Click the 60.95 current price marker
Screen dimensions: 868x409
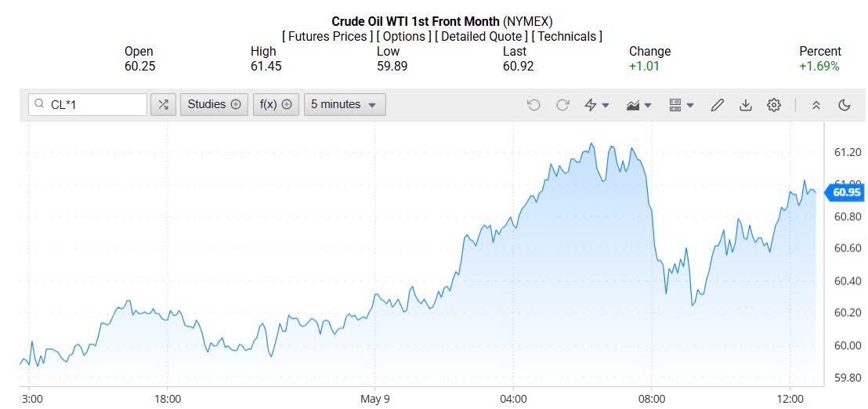(x=846, y=192)
